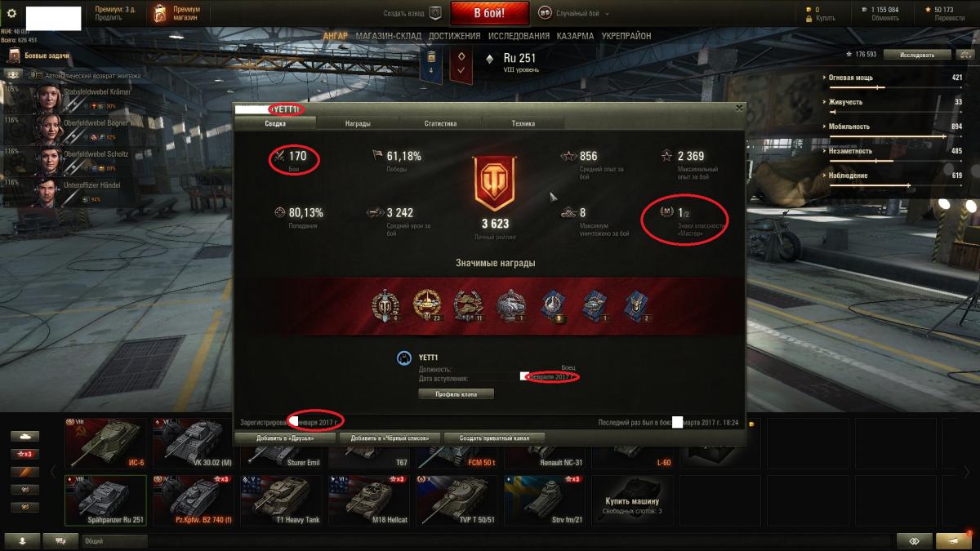The height and width of the screenshot is (551, 980).
Task: Click the left carousel scroll arrow
Action: click(54, 471)
